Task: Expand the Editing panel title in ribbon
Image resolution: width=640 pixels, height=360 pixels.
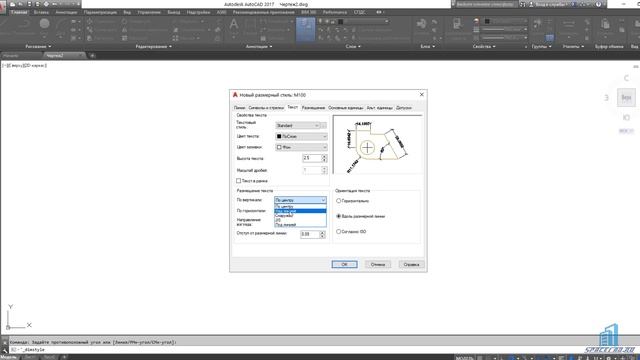Action: tap(153, 47)
